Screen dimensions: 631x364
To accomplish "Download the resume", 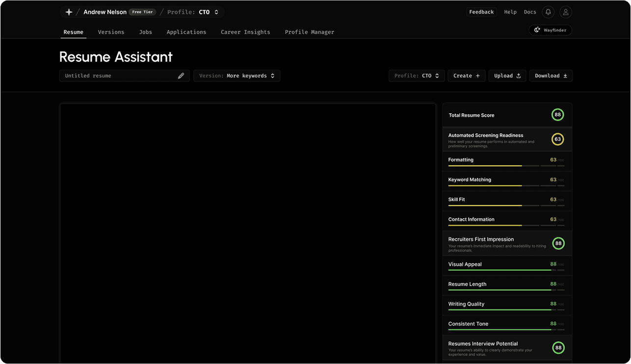I will point(551,76).
